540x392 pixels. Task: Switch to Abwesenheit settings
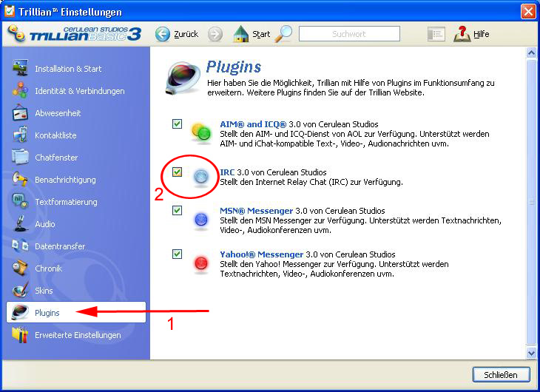[58, 113]
